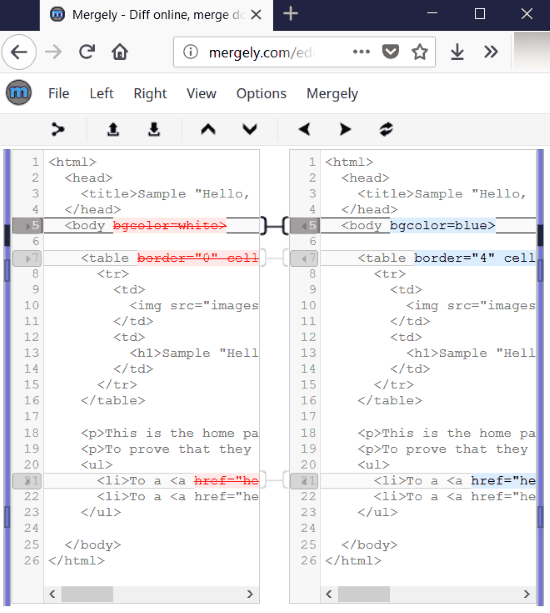Reload the current page
Viewport: 550px width, 613px height.
[87, 52]
